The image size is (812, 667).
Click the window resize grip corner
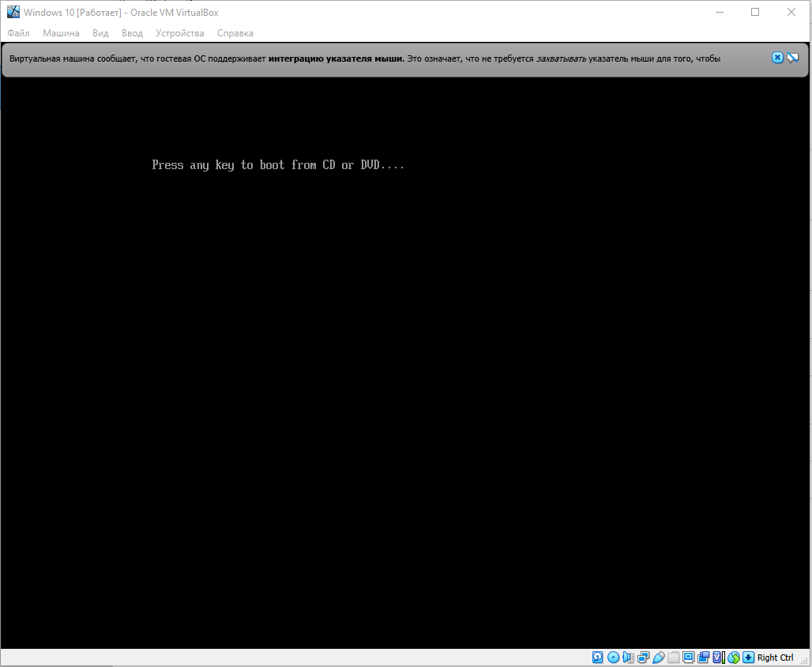(804, 661)
